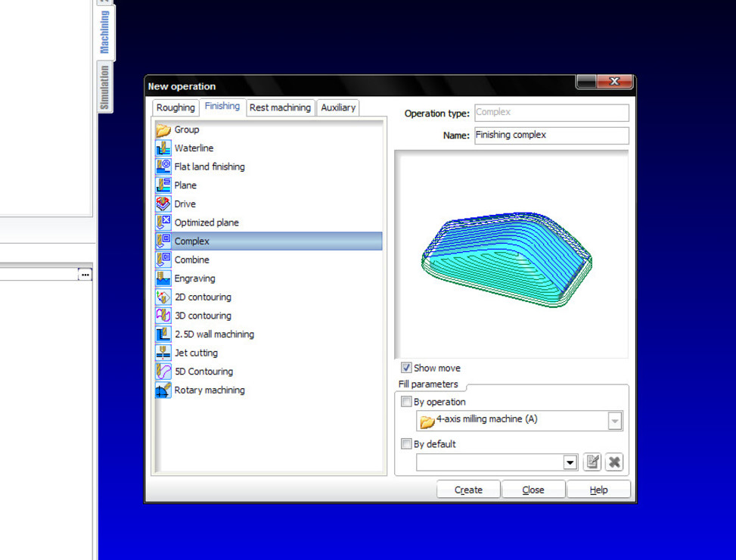
Task: Select the Flat land finishing row text
Action: pos(210,166)
